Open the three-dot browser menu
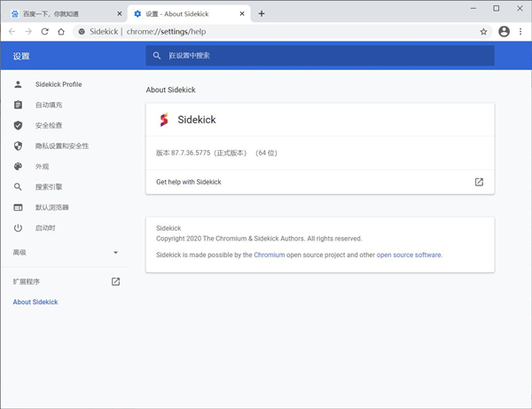Image resolution: width=532 pixels, height=409 pixels. (520, 31)
